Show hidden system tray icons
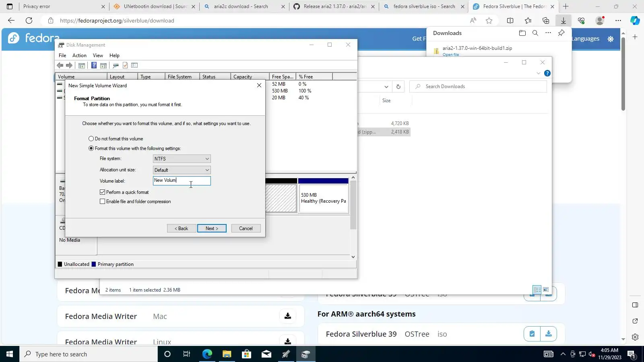The image size is (644, 362). 563,354
